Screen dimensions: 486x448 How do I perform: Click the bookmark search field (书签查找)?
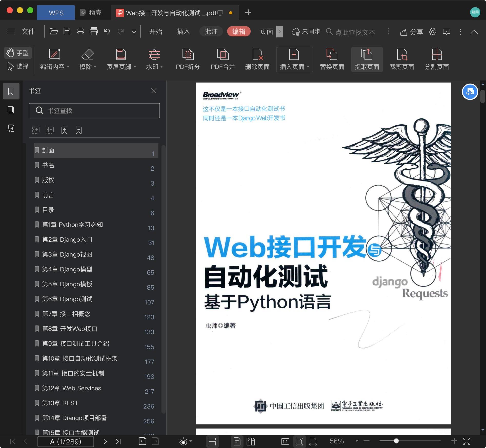point(94,111)
